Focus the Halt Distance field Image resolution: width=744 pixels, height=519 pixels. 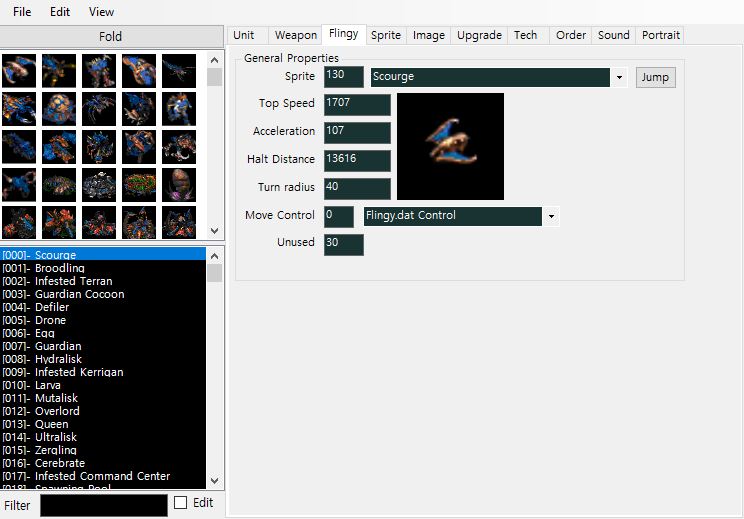point(357,161)
